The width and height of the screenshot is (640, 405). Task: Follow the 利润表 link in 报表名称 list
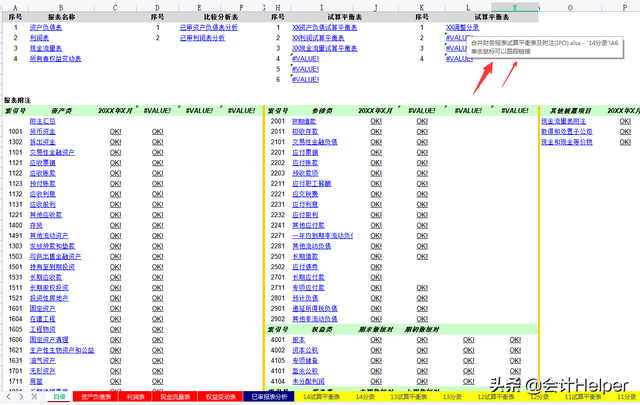39,38
